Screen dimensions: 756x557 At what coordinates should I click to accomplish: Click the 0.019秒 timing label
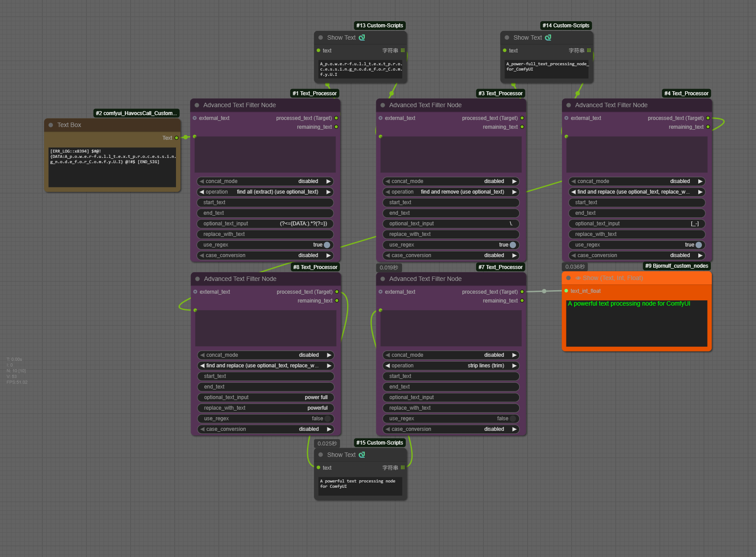tap(389, 267)
